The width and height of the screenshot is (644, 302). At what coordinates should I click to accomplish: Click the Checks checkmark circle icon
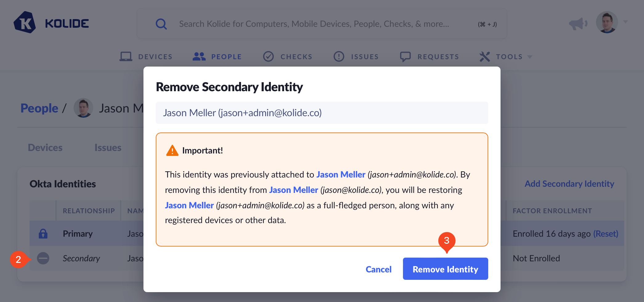[268, 56]
